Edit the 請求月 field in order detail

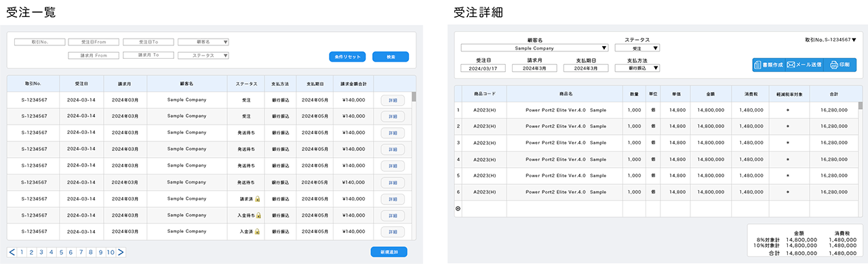[x=534, y=68]
